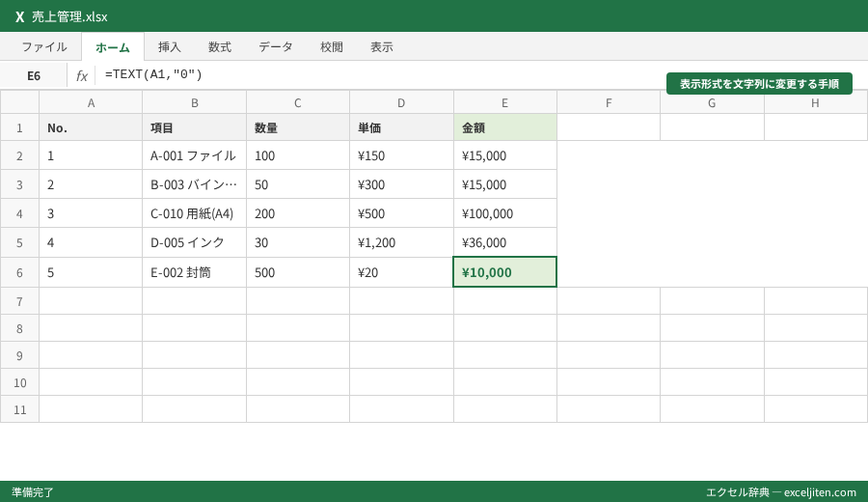The width and height of the screenshot is (868, 502).
Task: Open the ファイル tab
Action: 44,47
